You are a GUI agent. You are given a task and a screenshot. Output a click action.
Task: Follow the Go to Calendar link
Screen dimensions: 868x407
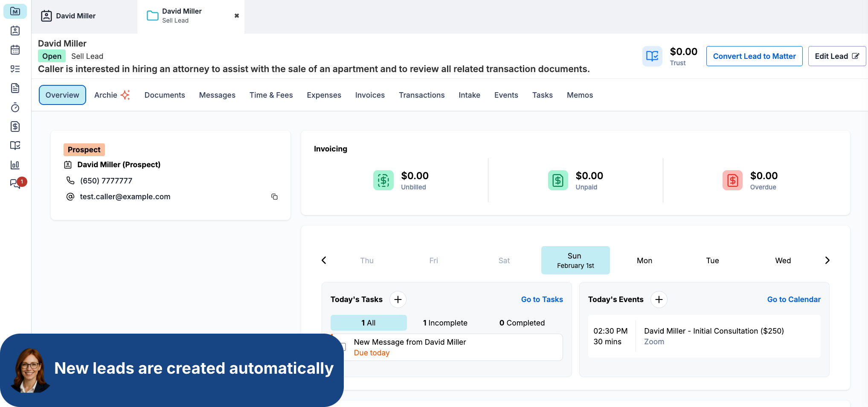tap(793, 299)
